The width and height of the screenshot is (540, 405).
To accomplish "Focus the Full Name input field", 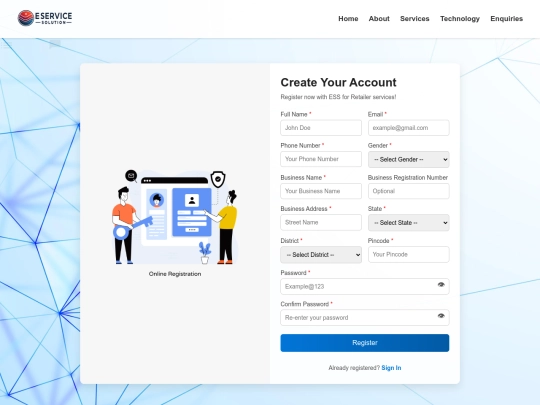I will (321, 128).
